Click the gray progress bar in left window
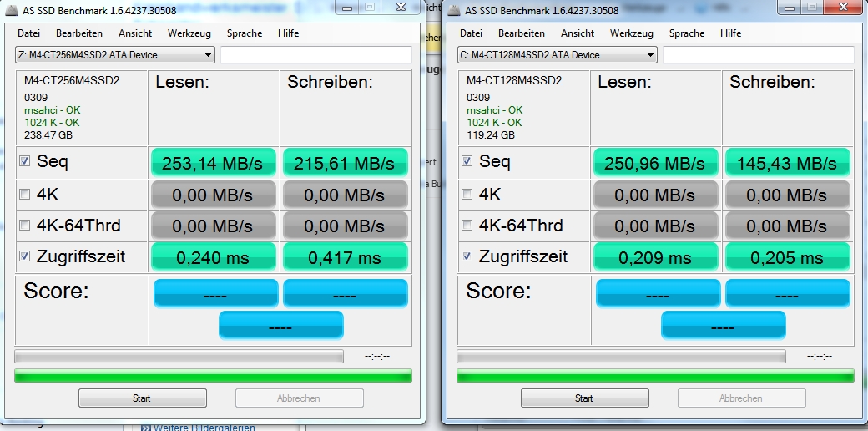This screenshot has width=868, height=431. point(179,356)
